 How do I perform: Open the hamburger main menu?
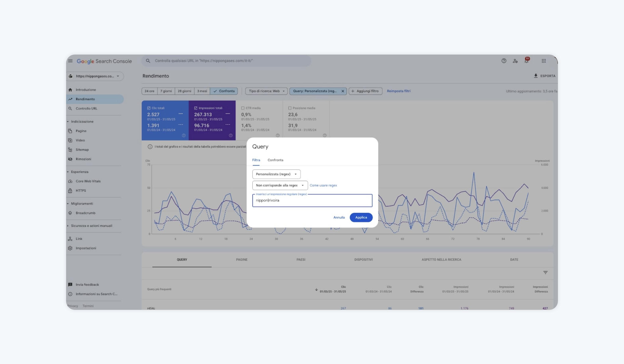(70, 61)
